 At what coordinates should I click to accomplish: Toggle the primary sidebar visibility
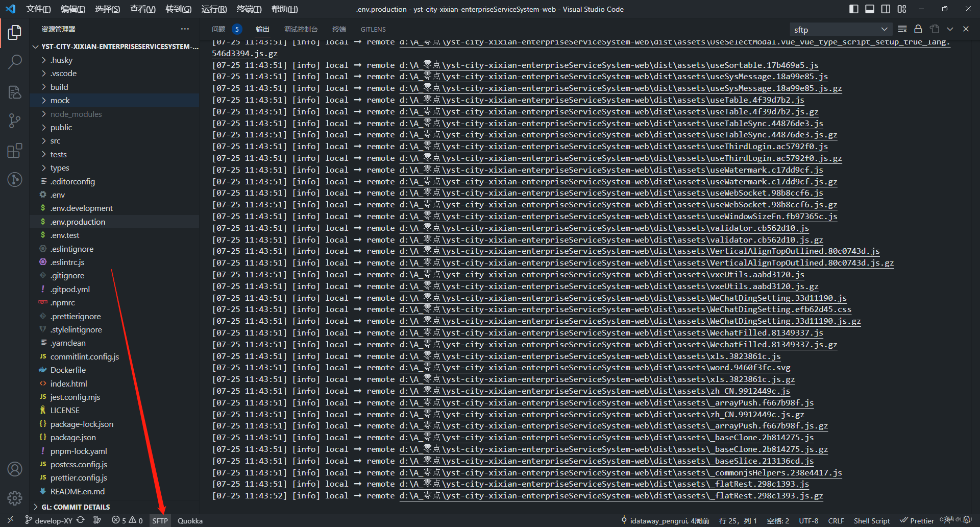tap(853, 9)
